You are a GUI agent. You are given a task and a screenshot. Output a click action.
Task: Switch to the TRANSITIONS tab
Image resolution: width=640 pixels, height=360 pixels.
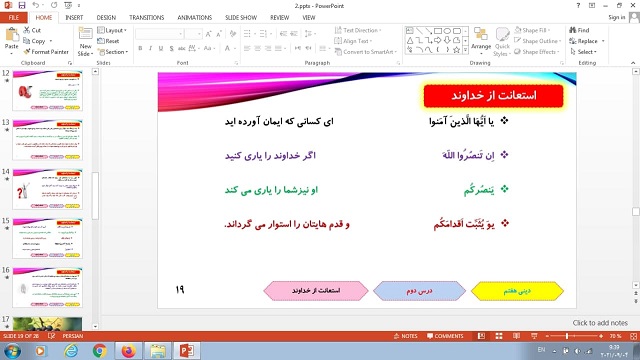coord(147,18)
